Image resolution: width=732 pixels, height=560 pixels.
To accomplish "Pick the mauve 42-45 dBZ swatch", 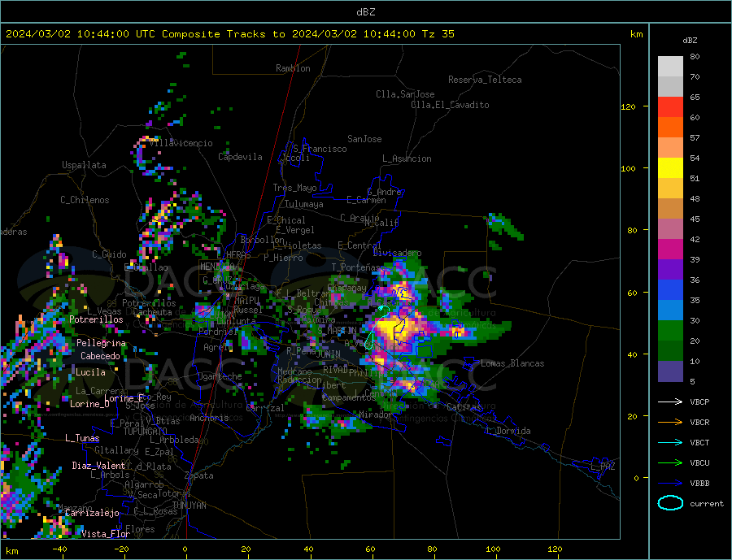I will click(x=670, y=228).
